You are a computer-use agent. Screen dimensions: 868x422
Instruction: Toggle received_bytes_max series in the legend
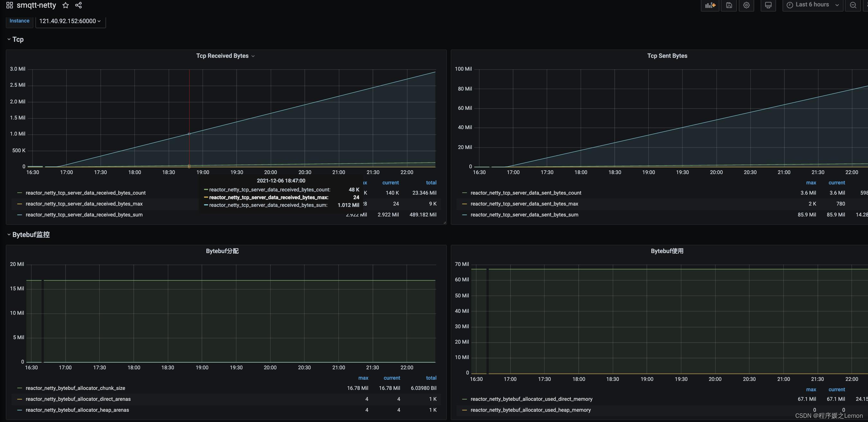(84, 204)
